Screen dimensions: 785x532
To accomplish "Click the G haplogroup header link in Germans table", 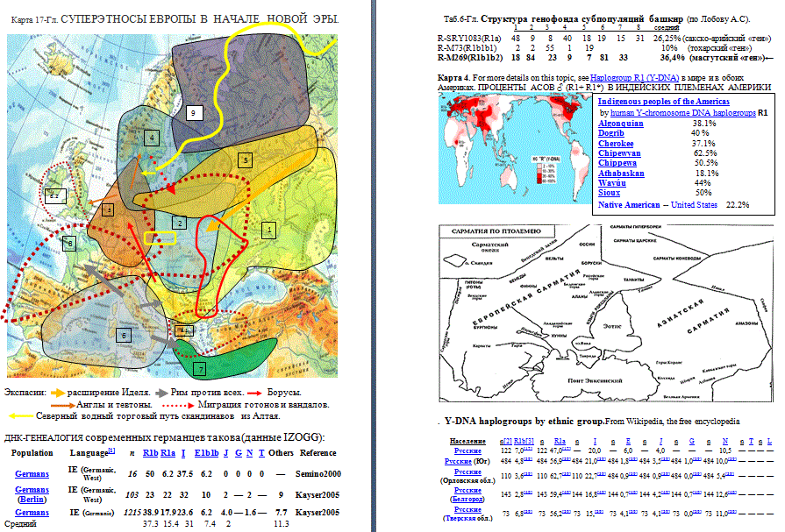I will coord(239,453).
